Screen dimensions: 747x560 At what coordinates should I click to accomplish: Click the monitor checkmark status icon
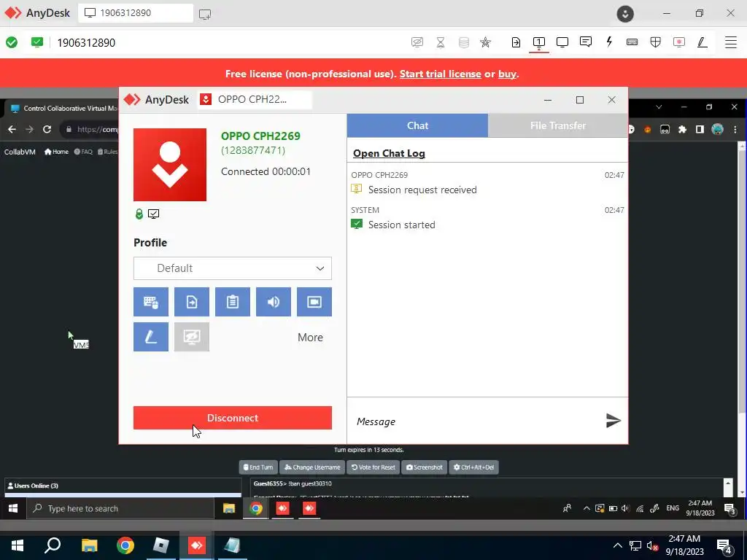(153, 214)
